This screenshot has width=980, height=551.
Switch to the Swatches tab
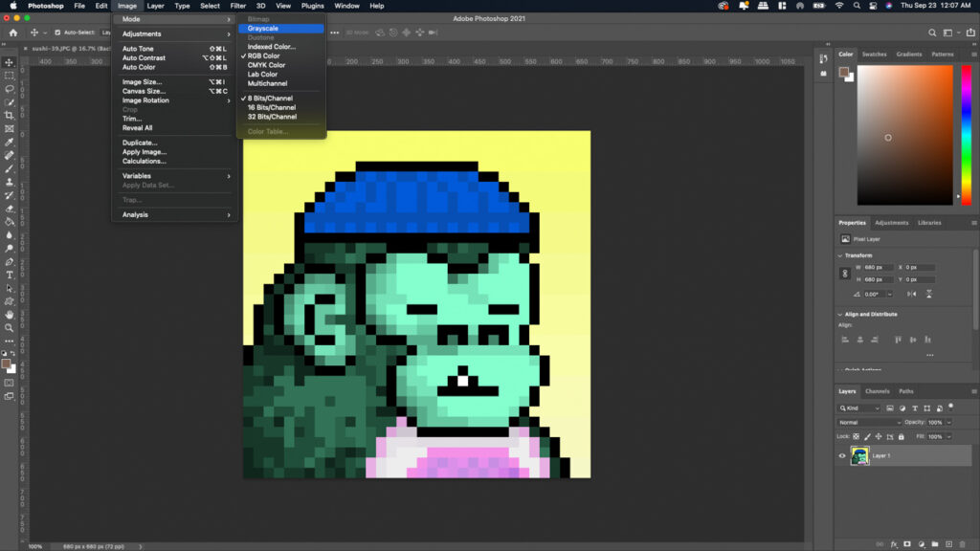coord(874,55)
